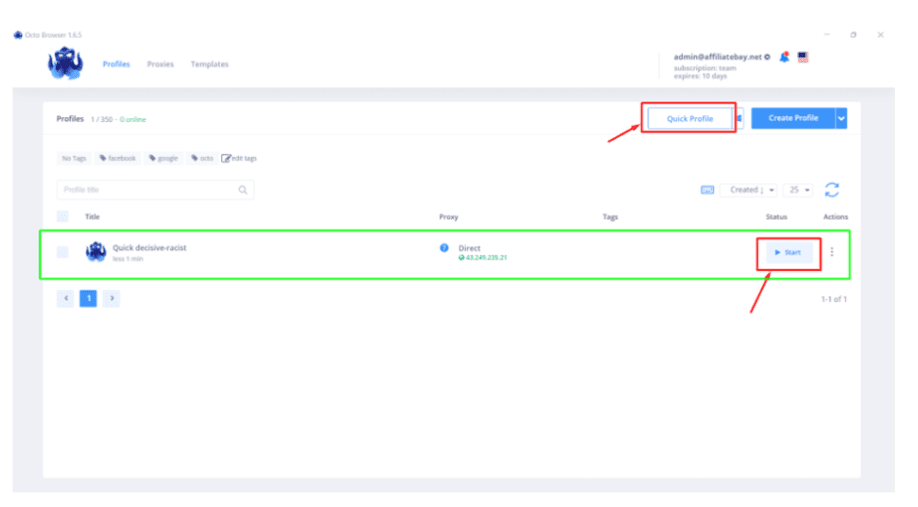This screenshot has width=918, height=507.
Task: Open the notifications bell
Action: coord(785,57)
